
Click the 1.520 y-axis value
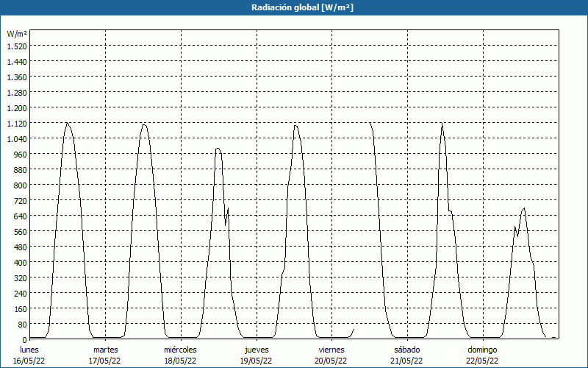click(x=17, y=46)
